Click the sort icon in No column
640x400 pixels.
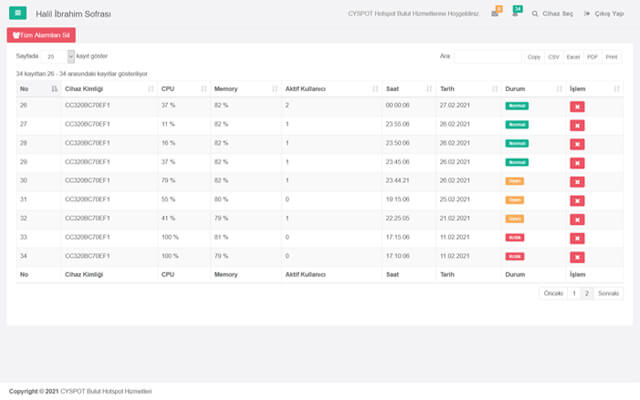point(54,89)
